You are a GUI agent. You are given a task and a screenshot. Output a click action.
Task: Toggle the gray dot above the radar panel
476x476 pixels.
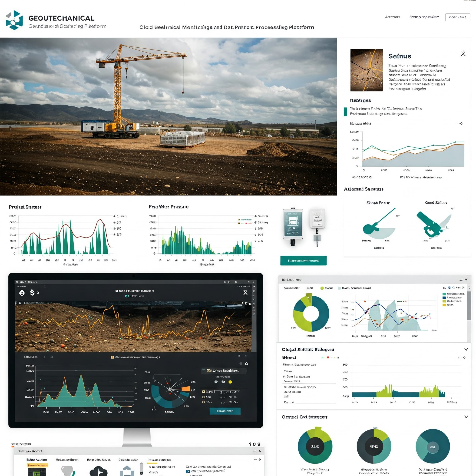coord(241,364)
